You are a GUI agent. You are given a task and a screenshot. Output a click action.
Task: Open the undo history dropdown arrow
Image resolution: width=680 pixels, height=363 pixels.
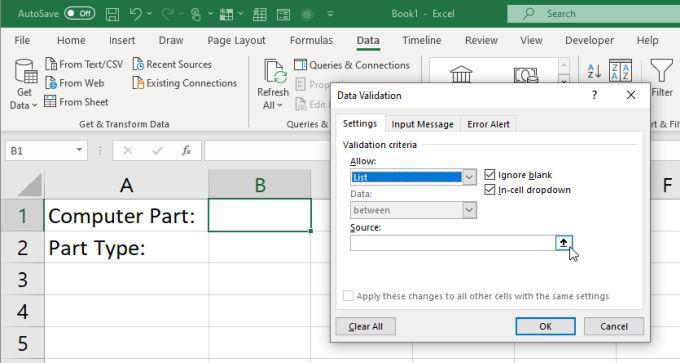pyautogui.click(x=150, y=14)
